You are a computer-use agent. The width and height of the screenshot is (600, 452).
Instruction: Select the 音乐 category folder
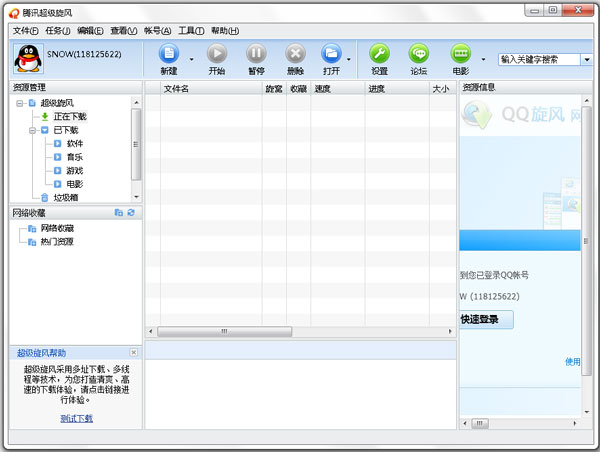(x=75, y=157)
